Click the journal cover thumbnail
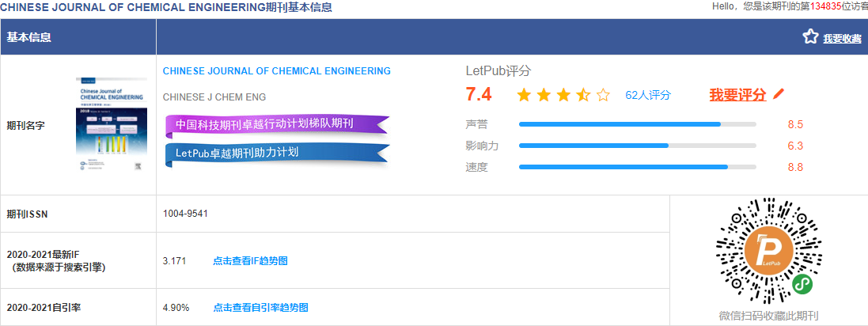The height and width of the screenshot is (326, 868). [x=111, y=125]
